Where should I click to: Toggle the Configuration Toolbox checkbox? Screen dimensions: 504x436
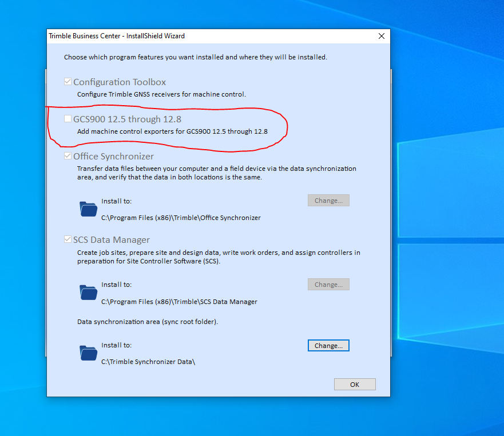[x=68, y=82]
